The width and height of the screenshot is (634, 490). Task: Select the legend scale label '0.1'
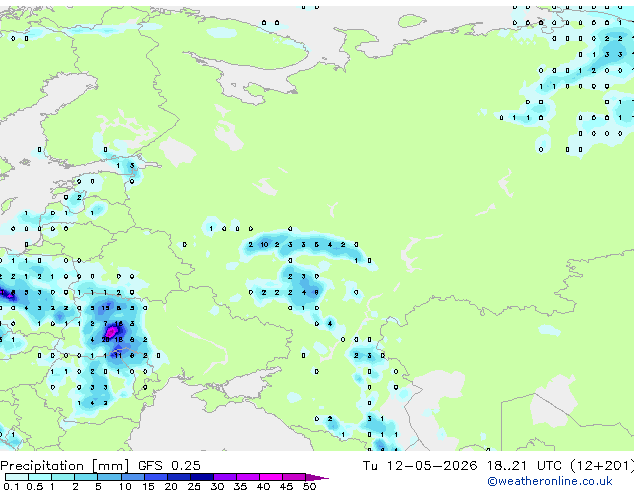pyautogui.click(x=11, y=486)
